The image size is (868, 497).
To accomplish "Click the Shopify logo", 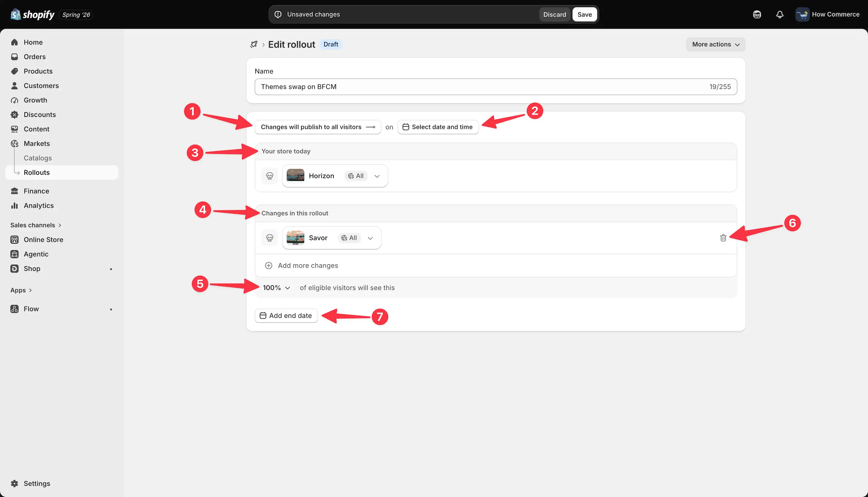I will tap(33, 14).
